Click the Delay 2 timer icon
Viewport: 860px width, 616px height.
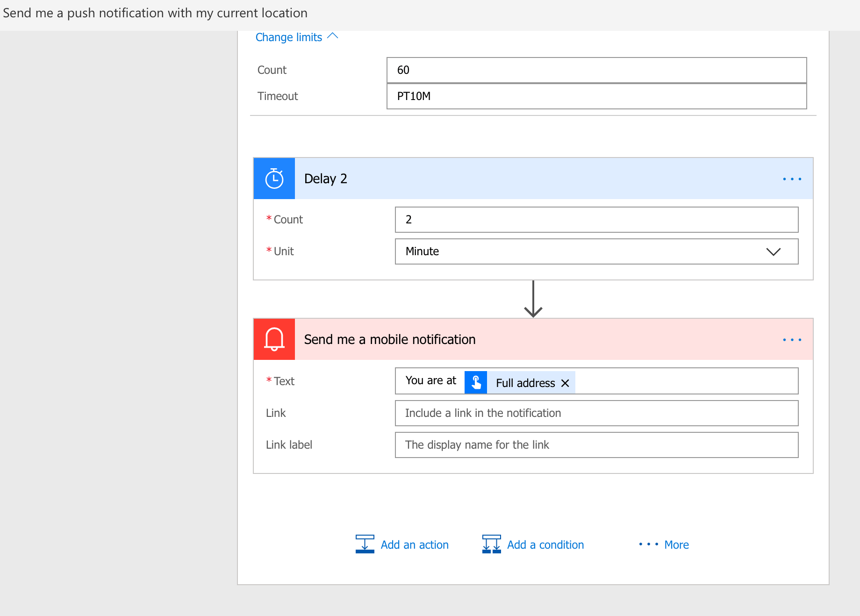click(x=274, y=179)
